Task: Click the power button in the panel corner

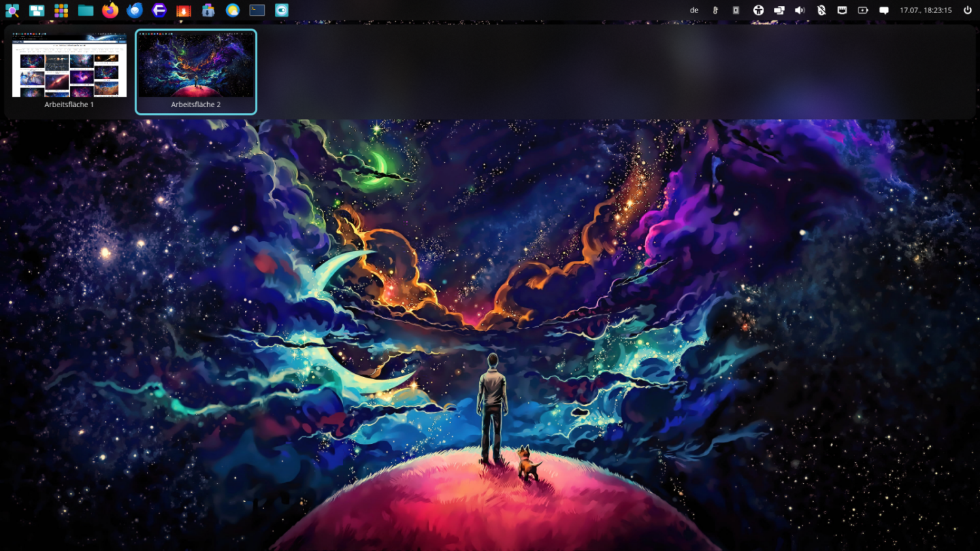Action: click(x=968, y=10)
